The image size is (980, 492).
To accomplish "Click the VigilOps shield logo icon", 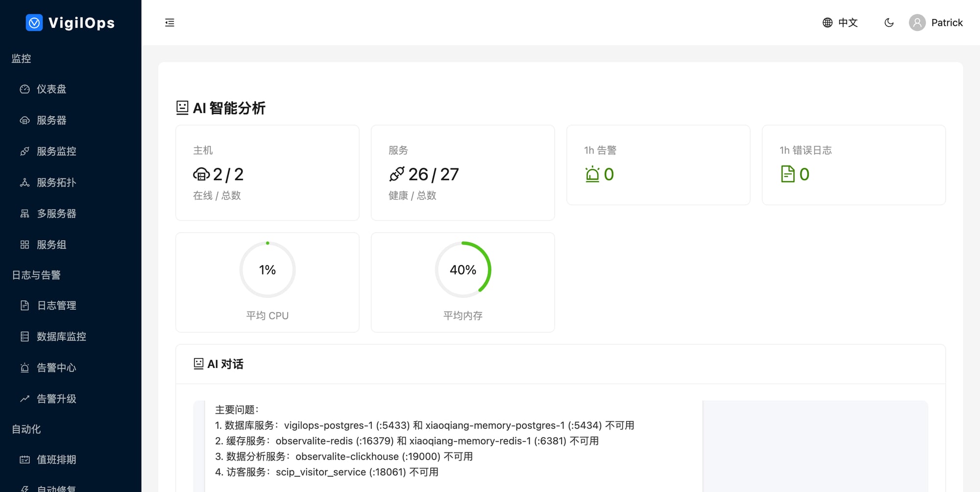I will (34, 23).
